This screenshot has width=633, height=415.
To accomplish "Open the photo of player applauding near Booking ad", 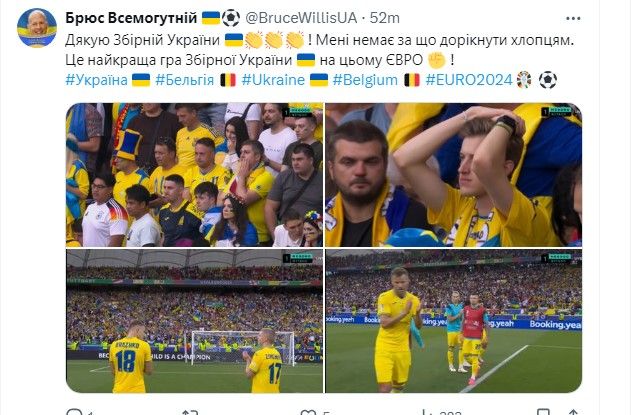I will point(454,321).
